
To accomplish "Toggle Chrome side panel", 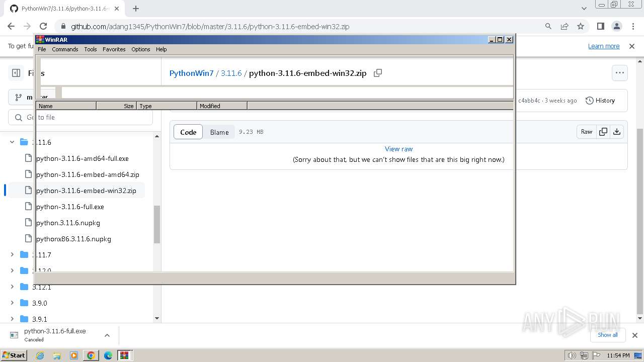I will pyautogui.click(x=601, y=26).
